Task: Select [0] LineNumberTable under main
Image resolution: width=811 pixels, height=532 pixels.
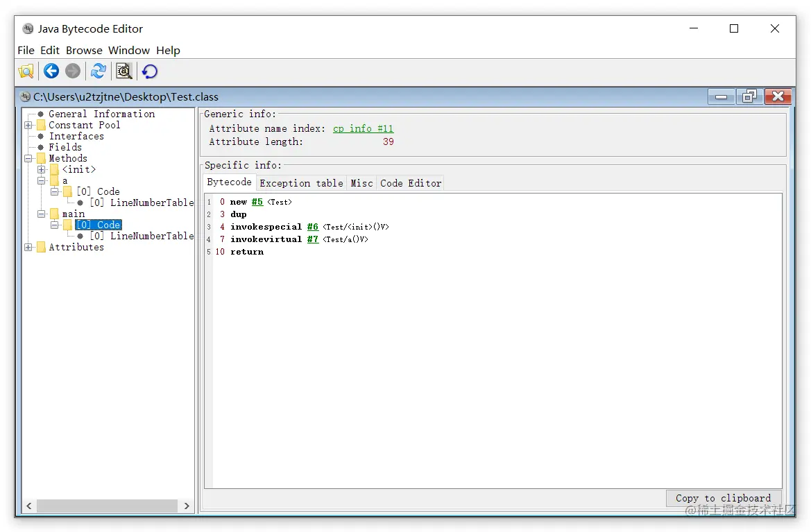Action: pyautogui.click(x=142, y=236)
